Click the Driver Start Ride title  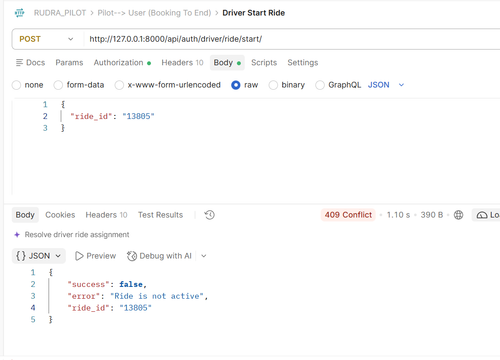tap(254, 13)
